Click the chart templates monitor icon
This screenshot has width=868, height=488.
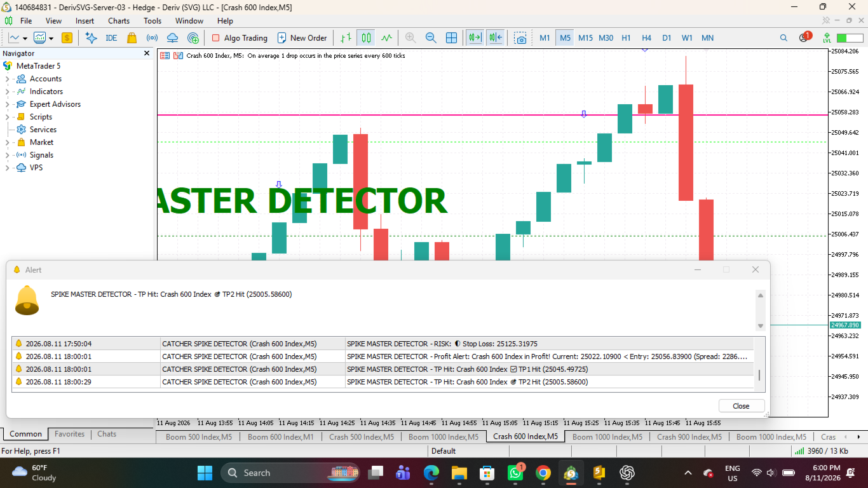pos(39,38)
